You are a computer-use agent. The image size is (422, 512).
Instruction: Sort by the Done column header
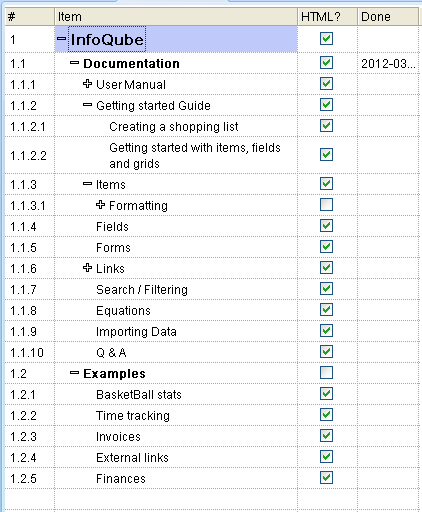[388, 16]
